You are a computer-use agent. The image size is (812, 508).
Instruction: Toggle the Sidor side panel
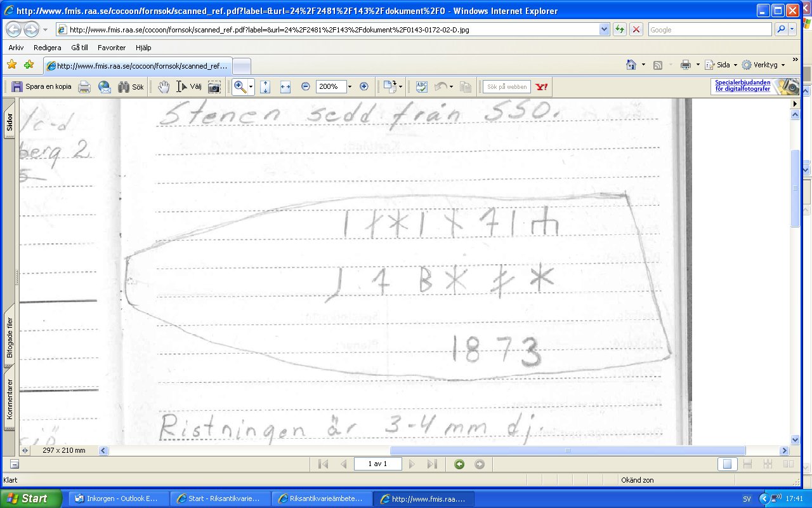point(10,122)
